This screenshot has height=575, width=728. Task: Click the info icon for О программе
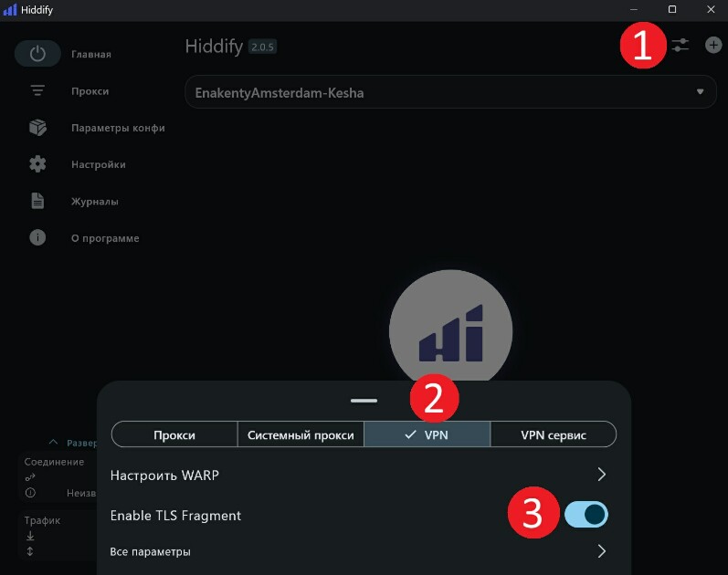37,237
